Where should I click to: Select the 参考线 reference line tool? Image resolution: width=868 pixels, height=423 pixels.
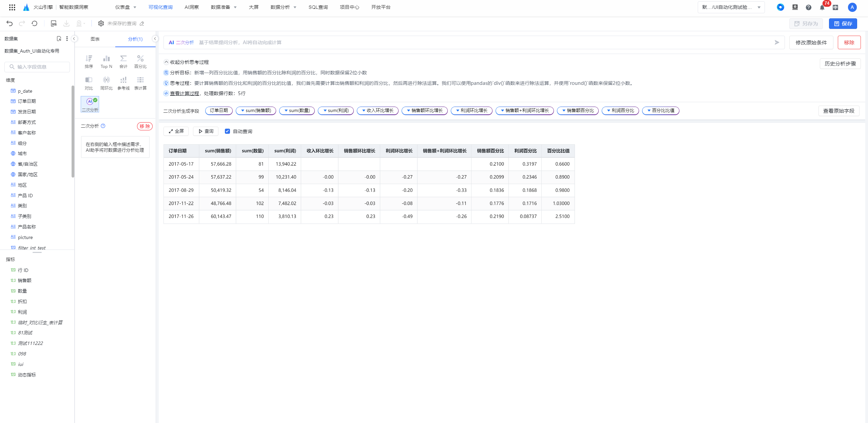[x=123, y=83]
